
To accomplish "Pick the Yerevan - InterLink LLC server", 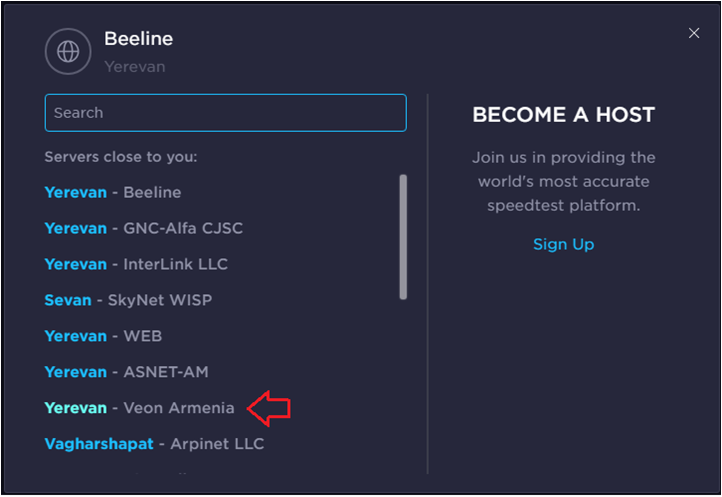I will 136,264.
